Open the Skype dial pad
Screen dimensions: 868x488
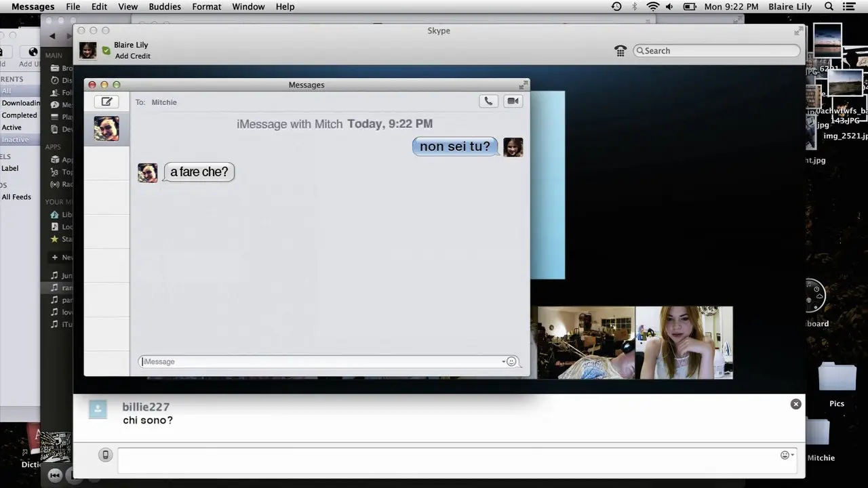tap(620, 51)
